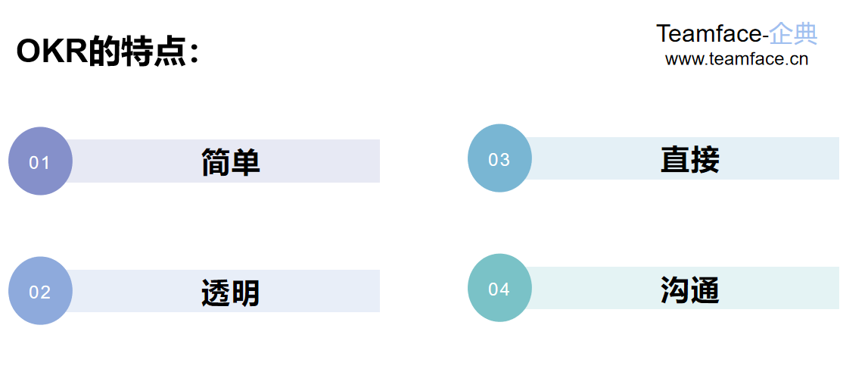Screen dimensions: 868x366
Task: Select the 直接 label
Action: point(689,160)
